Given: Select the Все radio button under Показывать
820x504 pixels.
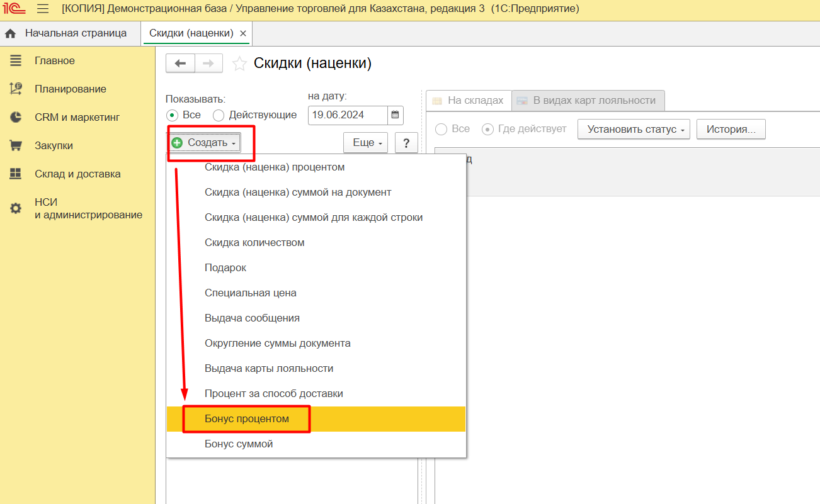Looking at the screenshot, I should (172, 115).
